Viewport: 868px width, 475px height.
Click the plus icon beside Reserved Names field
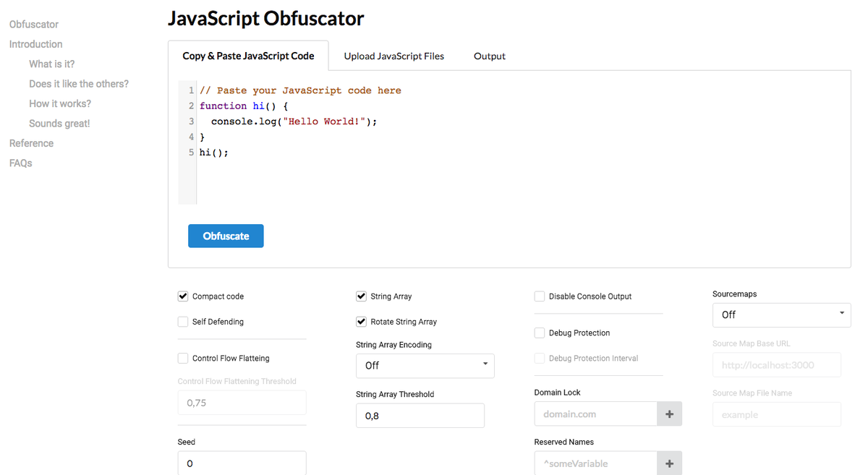pyautogui.click(x=669, y=463)
